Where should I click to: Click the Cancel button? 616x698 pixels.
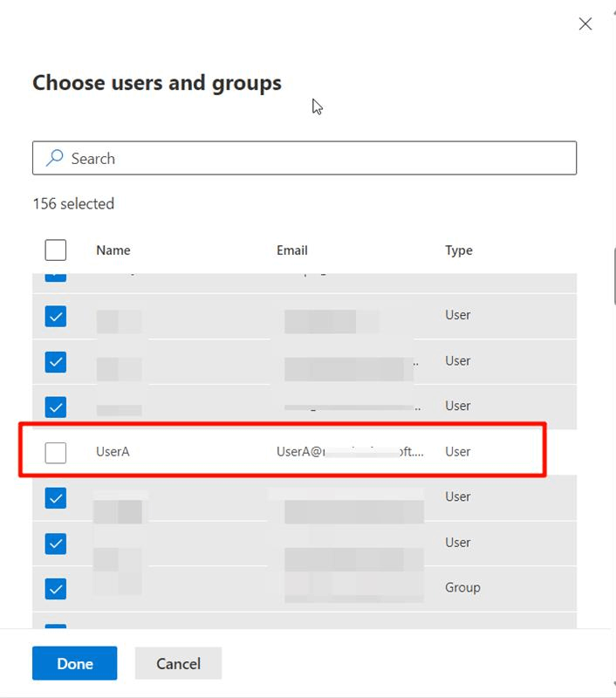pyautogui.click(x=178, y=663)
